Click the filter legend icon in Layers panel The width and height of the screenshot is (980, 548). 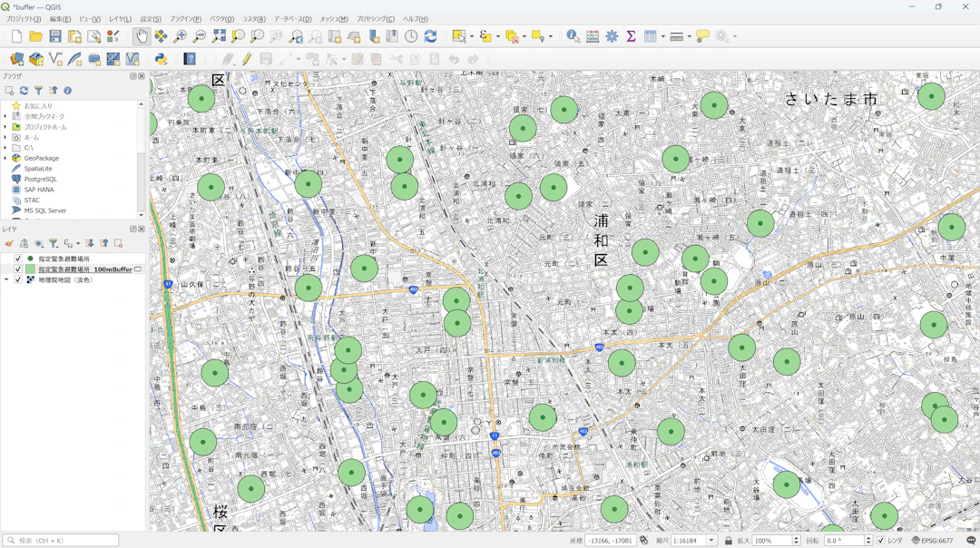click(x=54, y=243)
